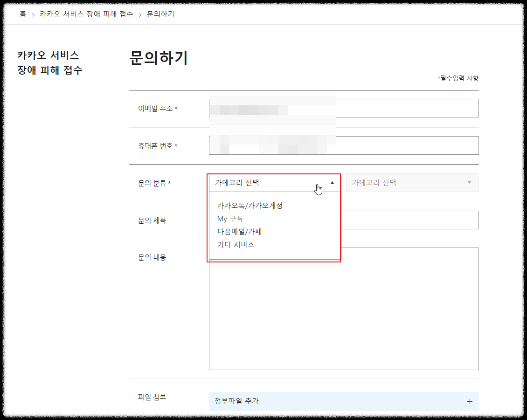
Task: Click the 문의하기 breadcrumb item
Action: pyautogui.click(x=160, y=14)
